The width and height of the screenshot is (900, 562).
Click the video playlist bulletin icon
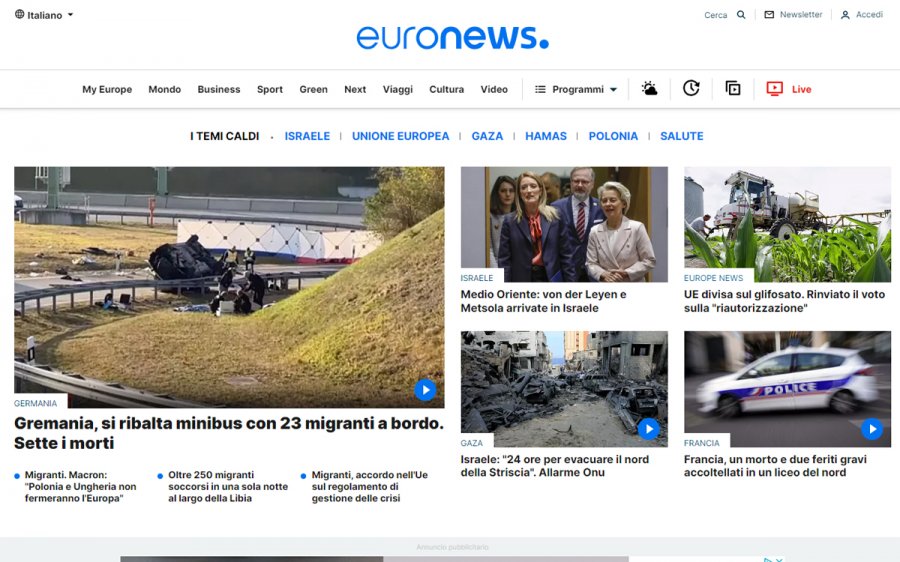pyautogui.click(x=733, y=88)
